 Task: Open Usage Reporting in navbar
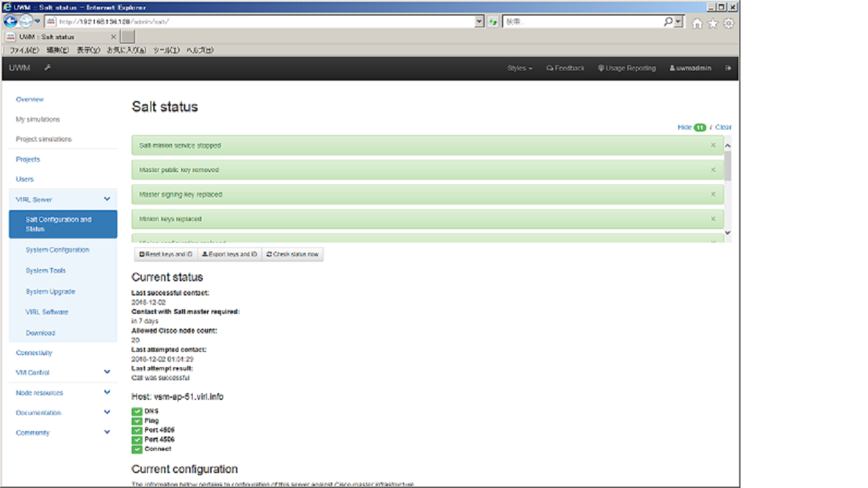point(627,68)
